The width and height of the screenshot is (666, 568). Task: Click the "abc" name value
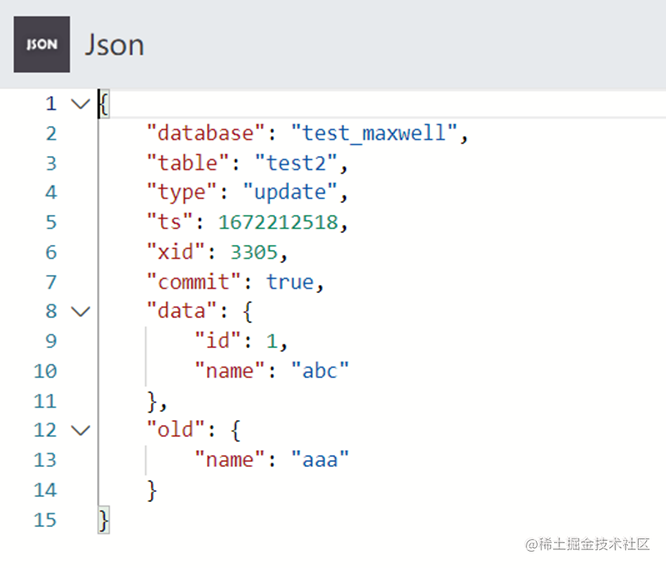pos(320,371)
